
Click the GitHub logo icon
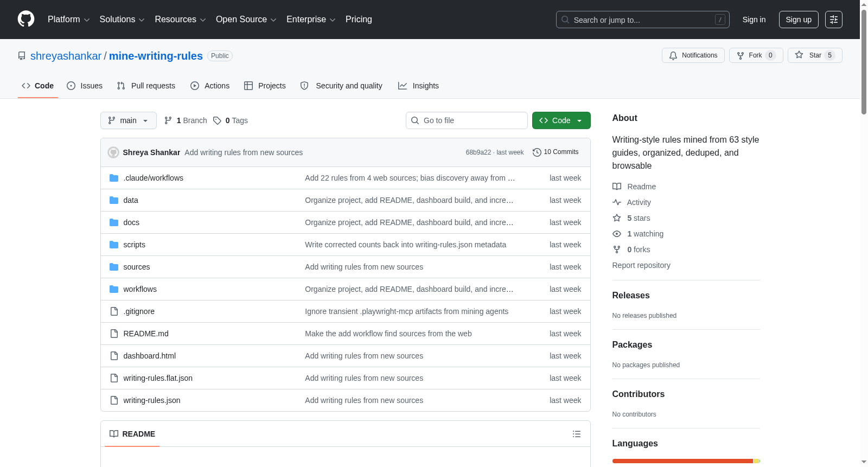click(26, 19)
